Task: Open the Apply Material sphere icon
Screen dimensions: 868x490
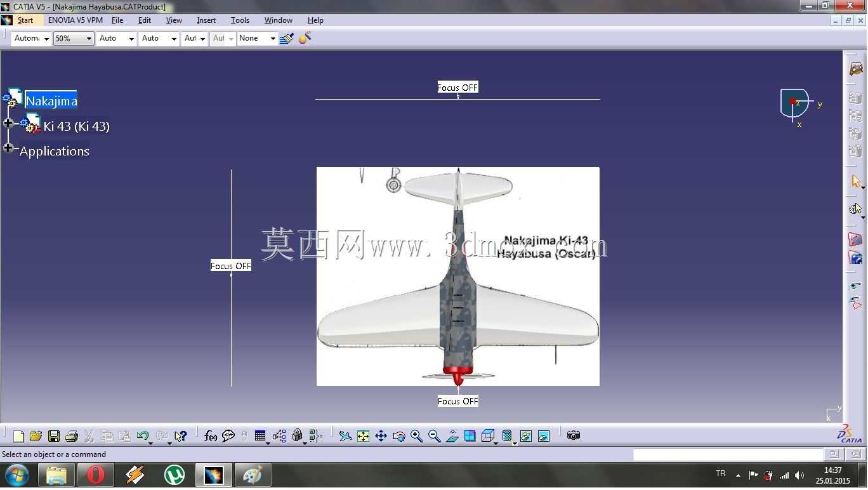Action: [305, 39]
